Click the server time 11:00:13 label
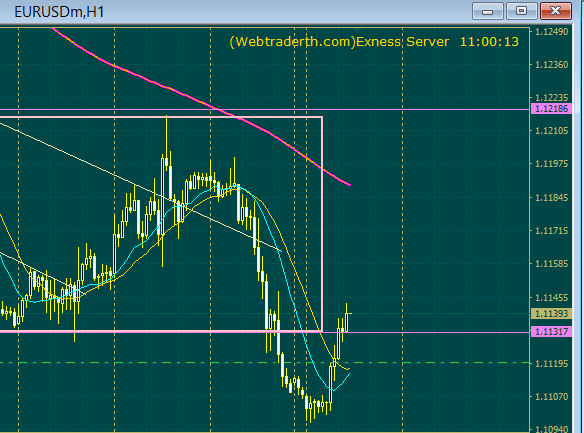584x433 pixels. [x=489, y=42]
